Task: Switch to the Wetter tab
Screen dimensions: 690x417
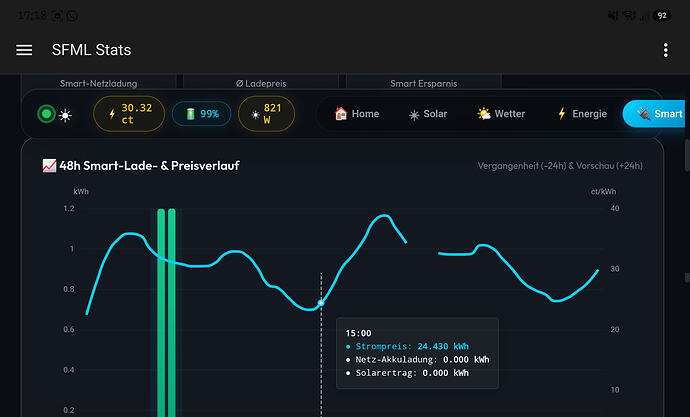Action: coord(501,114)
